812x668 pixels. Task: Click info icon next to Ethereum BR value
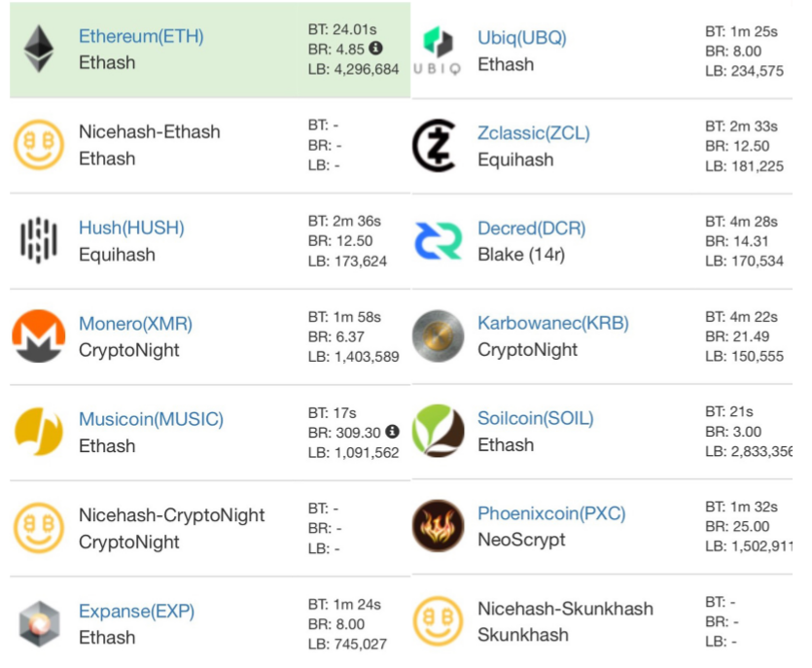point(376,48)
